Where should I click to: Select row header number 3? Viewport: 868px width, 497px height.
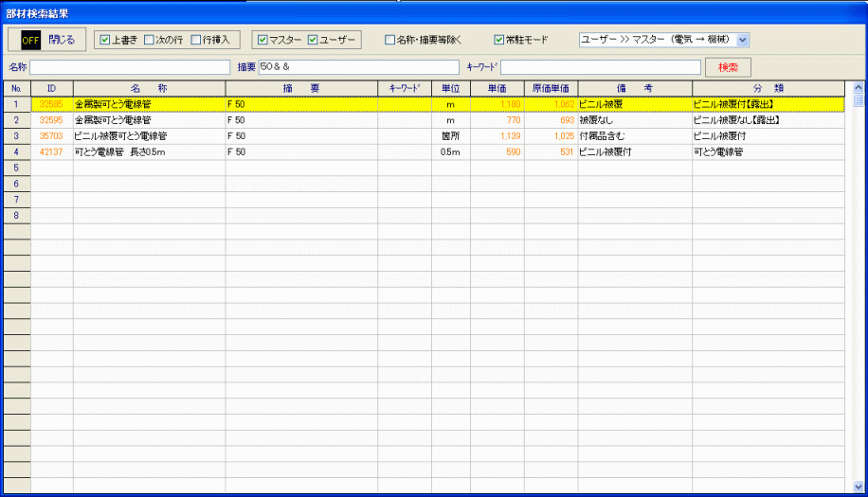[17, 136]
